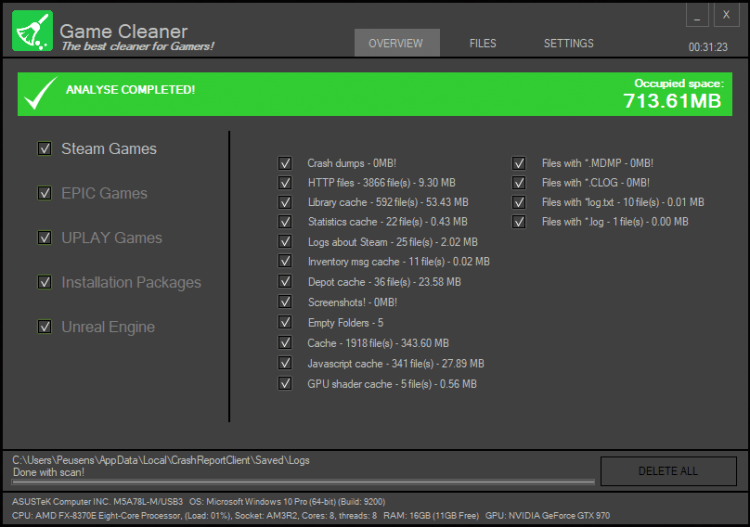The image size is (750, 527).
Task: Toggle the GPU shader cache checkbox
Action: click(x=285, y=383)
